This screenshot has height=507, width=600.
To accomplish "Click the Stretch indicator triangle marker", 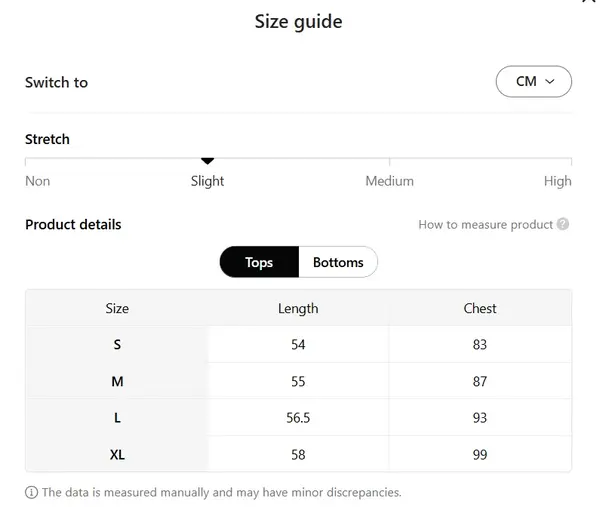I will [x=207, y=160].
